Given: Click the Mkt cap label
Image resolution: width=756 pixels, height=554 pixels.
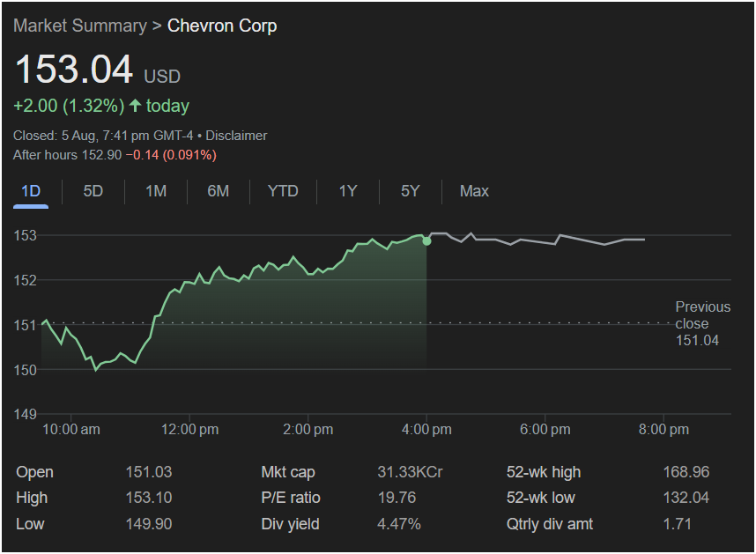Looking at the screenshot, I should 288,472.
